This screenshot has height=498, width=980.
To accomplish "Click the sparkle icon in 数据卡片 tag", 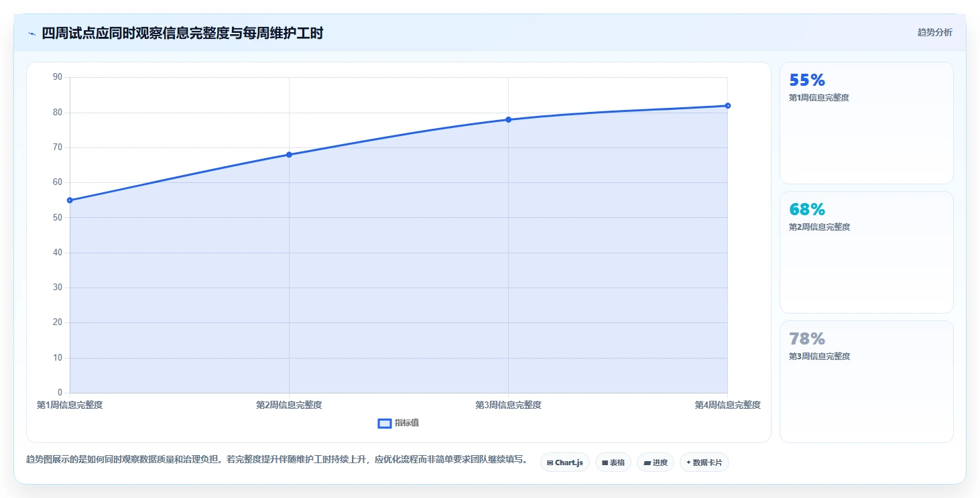I will [688, 462].
